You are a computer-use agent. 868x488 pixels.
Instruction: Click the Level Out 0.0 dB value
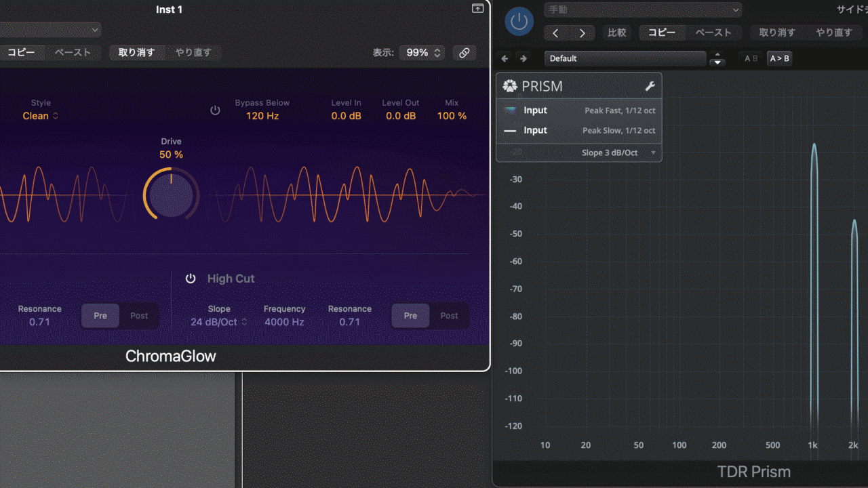point(401,116)
